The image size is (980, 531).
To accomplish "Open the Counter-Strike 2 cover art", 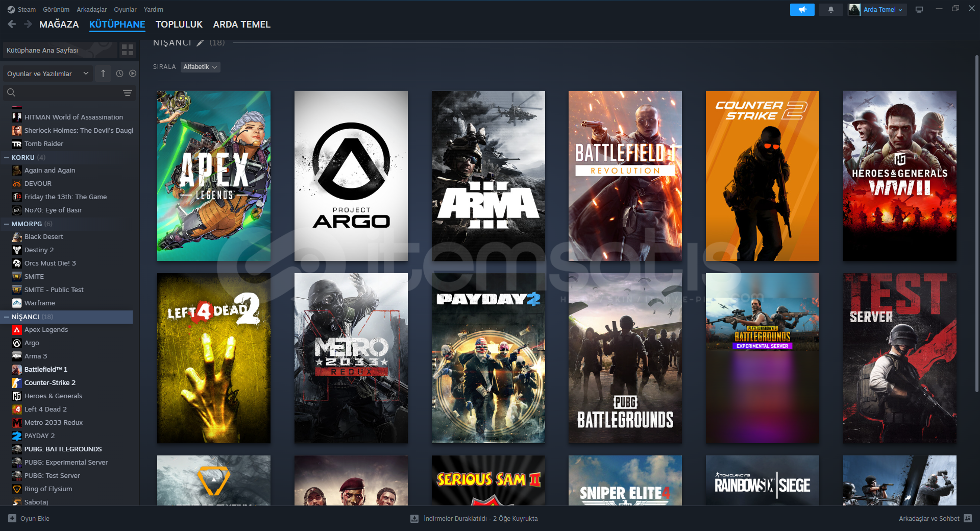I will point(763,176).
